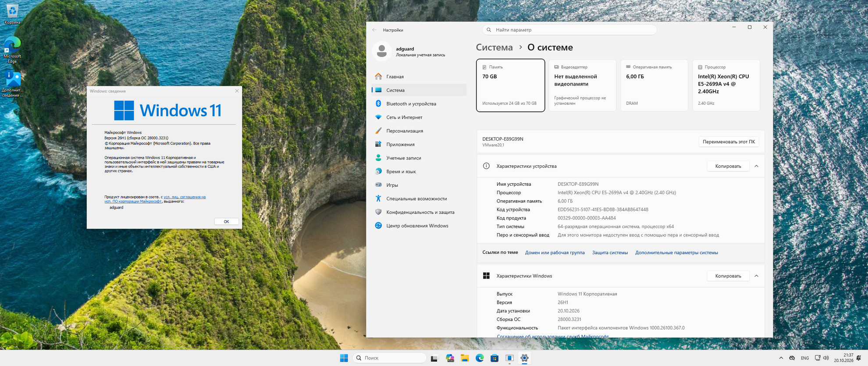
Task: Select the Microsoft Edge desktop shortcut
Action: click(12, 50)
